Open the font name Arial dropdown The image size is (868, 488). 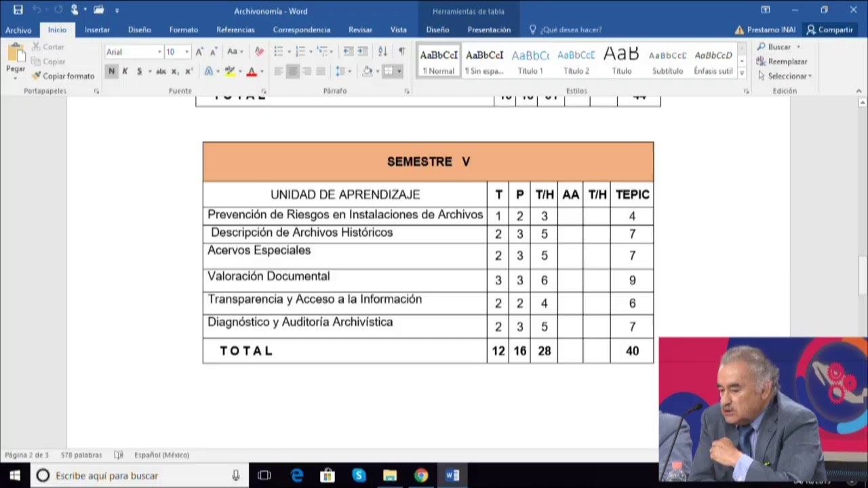click(x=159, y=52)
